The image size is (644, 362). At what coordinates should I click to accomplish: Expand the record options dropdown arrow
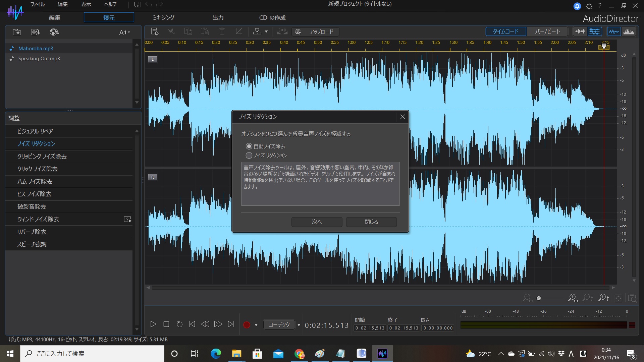[x=256, y=325]
